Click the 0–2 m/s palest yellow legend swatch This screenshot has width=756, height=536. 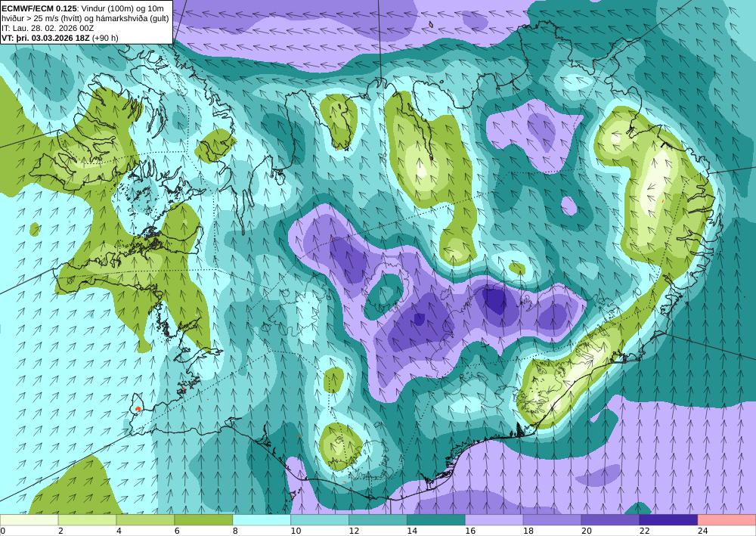click(29, 519)
